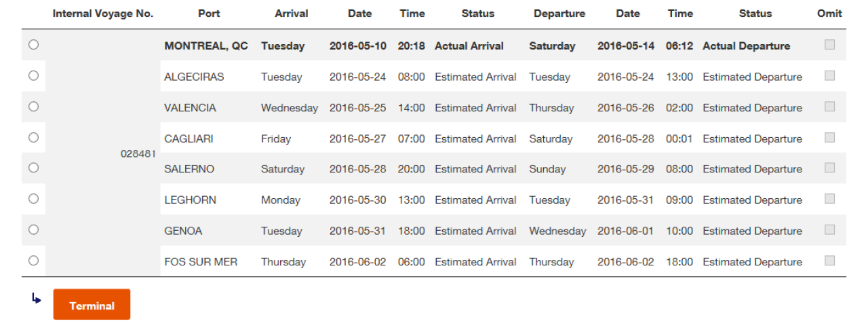Tick the Omit checkbox for ALGECIRAS

[x=829, y=76]
